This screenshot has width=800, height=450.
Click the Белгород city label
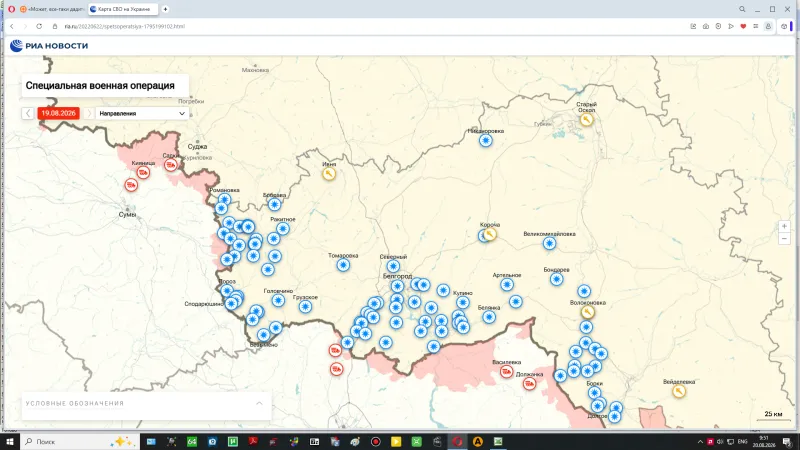pos(397,276)
